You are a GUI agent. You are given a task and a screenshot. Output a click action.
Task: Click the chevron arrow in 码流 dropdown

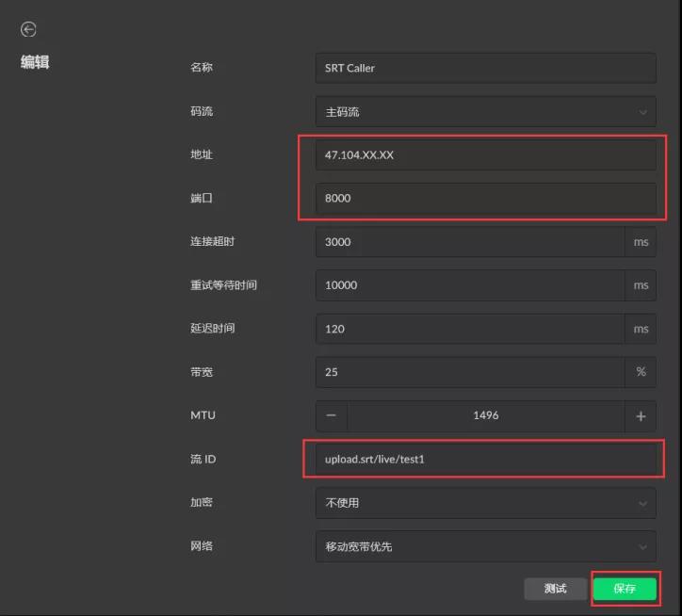(x=642, y=112)
